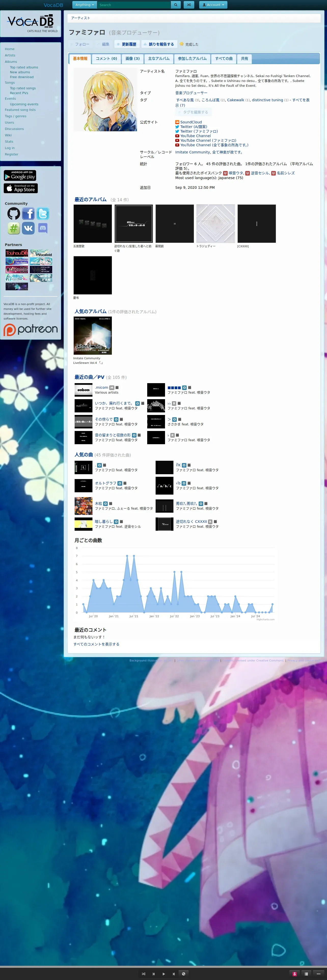Viewport: 327px width, 980px height.
Task: Switch to the 参加したアルバム tab
Action: (192, 59)
